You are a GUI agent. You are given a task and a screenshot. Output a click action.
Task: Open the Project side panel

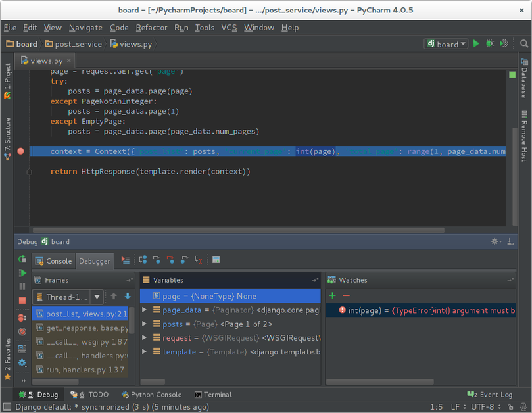tap(7, 82)
